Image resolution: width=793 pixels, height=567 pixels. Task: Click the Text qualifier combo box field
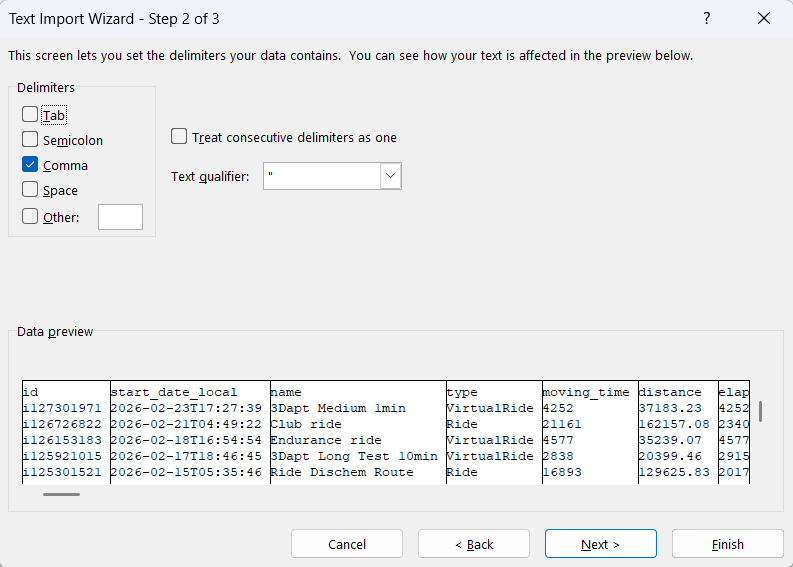(321, 177)
